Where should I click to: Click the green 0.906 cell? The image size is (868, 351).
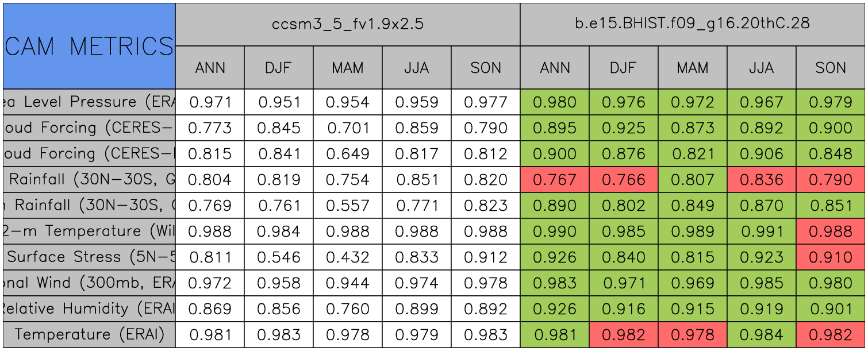coord(762,154)
